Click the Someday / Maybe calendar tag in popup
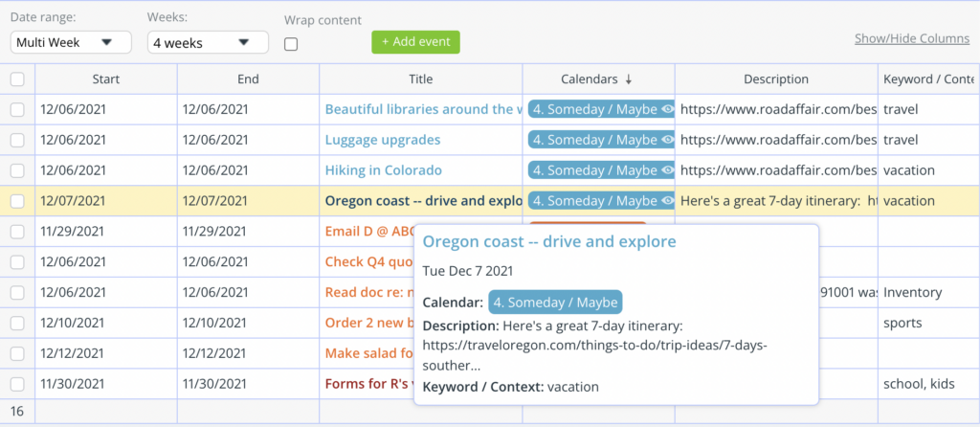This screenshot has height=427, width=980. click(x=556, y=303)
